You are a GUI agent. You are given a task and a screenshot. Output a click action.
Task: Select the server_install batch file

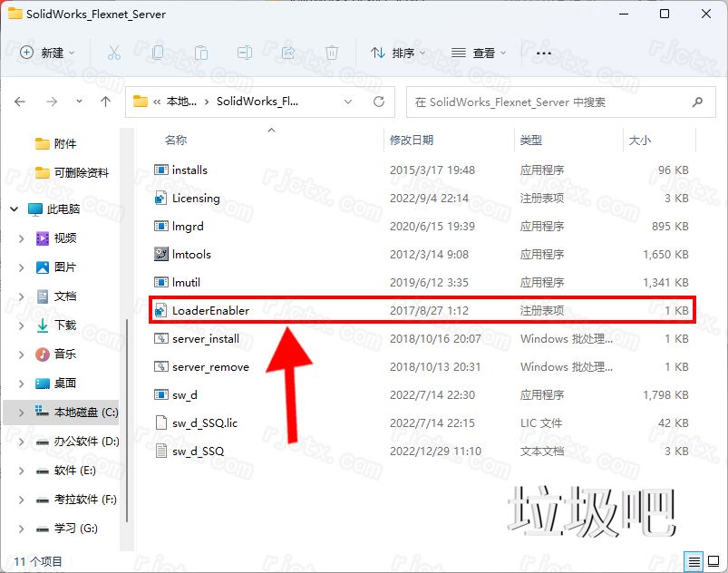point(205,338)
